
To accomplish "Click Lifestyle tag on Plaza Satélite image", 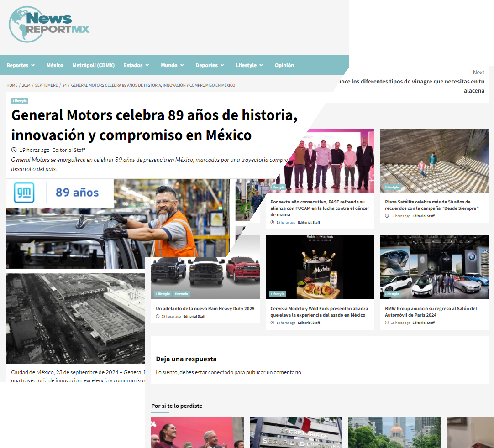I will point(392,188).
